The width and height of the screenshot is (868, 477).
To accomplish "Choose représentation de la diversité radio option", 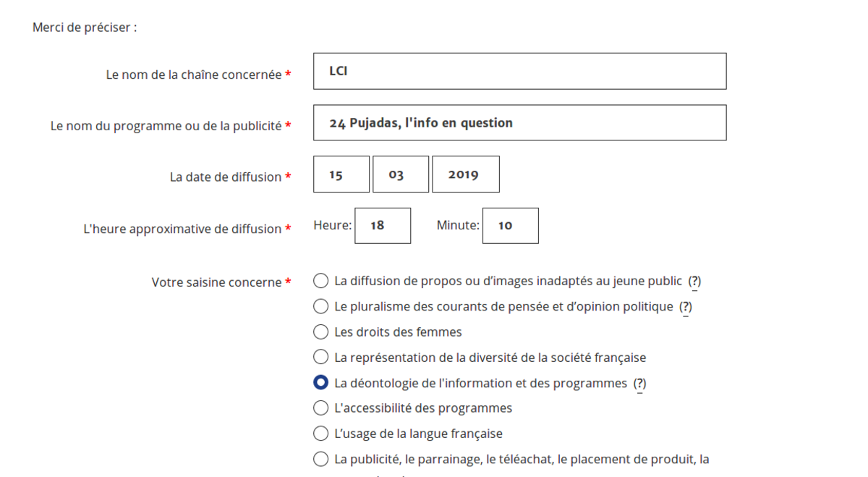I will click(320, 357).
